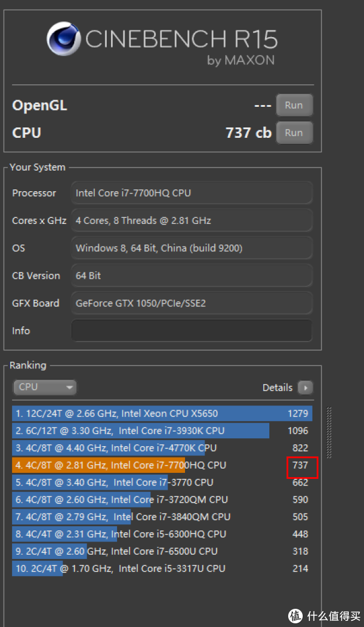Click the 1279 score value
Screen dimensions: 364x627
coord(298,413)
